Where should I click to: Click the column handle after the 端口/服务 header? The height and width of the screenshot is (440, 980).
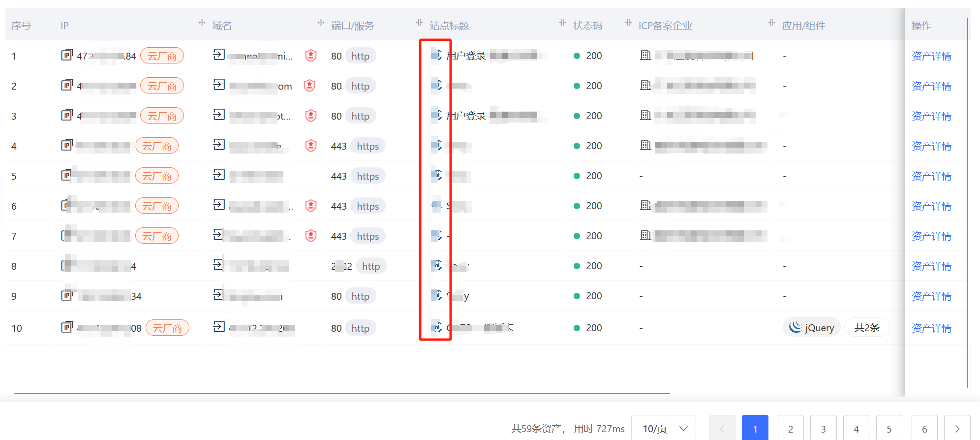419,23
